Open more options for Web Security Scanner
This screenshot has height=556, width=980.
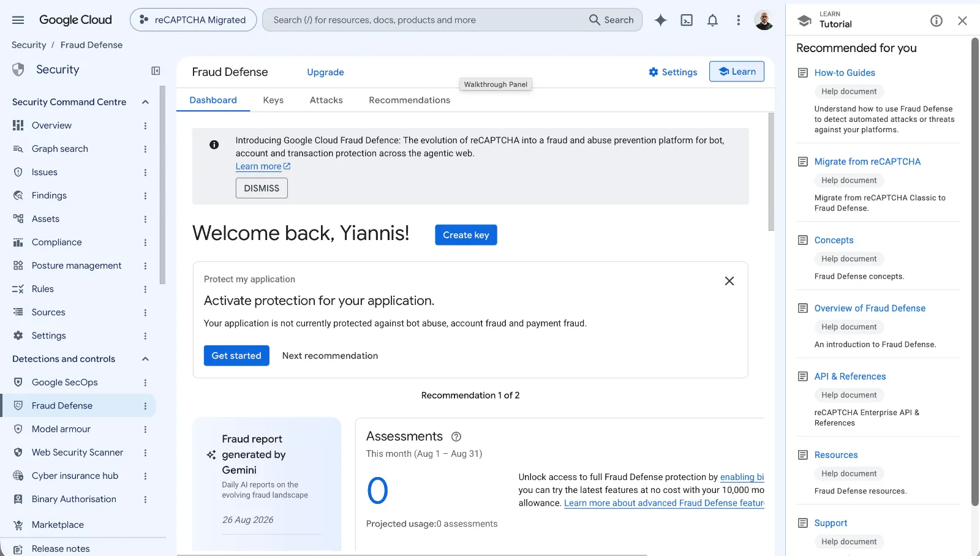[145, 453]
